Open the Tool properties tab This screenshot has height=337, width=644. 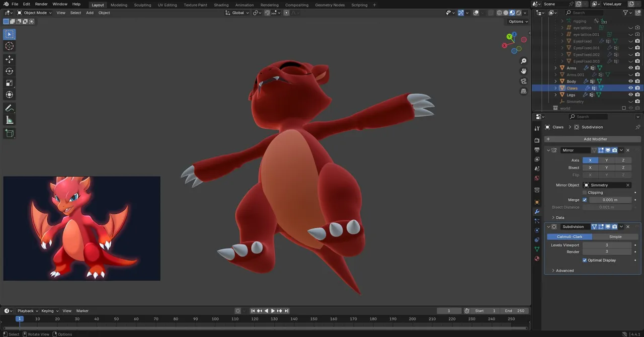(537, 128)
